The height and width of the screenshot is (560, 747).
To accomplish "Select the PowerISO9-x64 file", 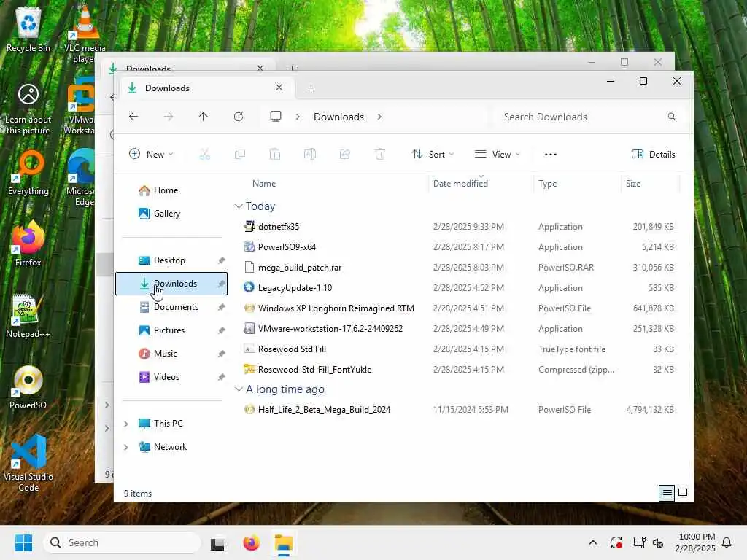I will [287, 247].
